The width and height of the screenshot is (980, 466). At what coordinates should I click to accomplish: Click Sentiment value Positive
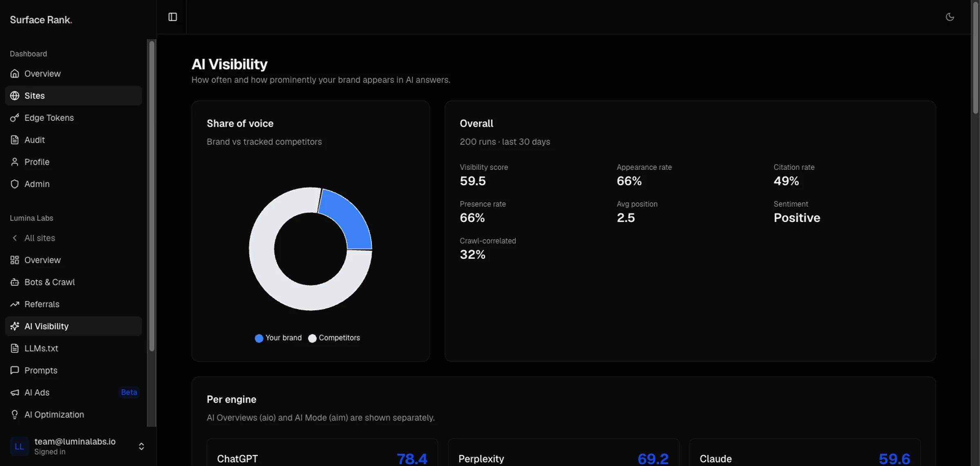[x=797, y=218]
